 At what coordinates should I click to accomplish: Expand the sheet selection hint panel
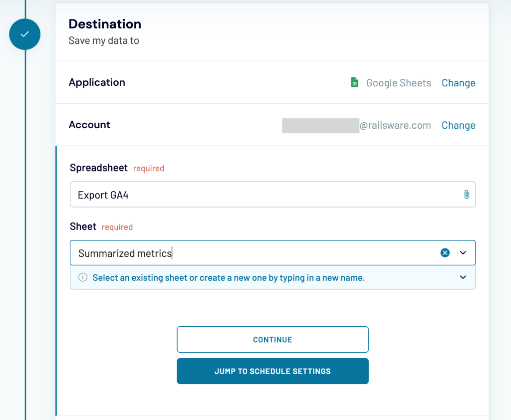(463, 277)
